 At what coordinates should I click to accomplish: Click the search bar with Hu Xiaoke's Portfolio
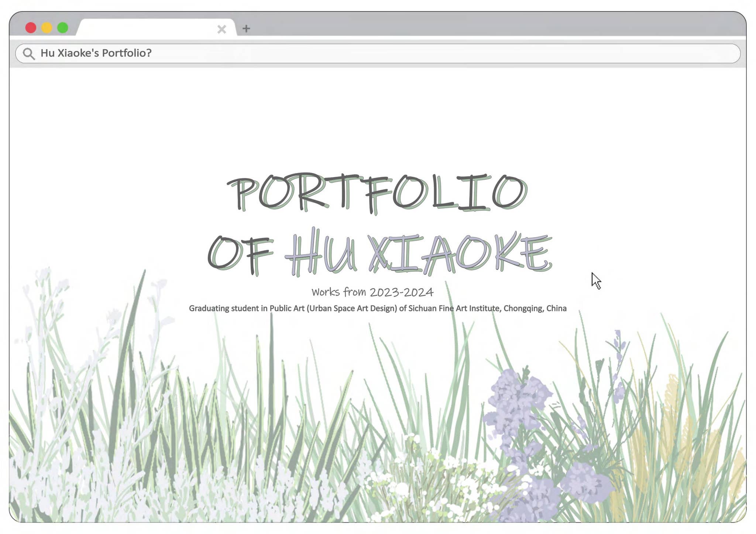click(x=378, y=54)
